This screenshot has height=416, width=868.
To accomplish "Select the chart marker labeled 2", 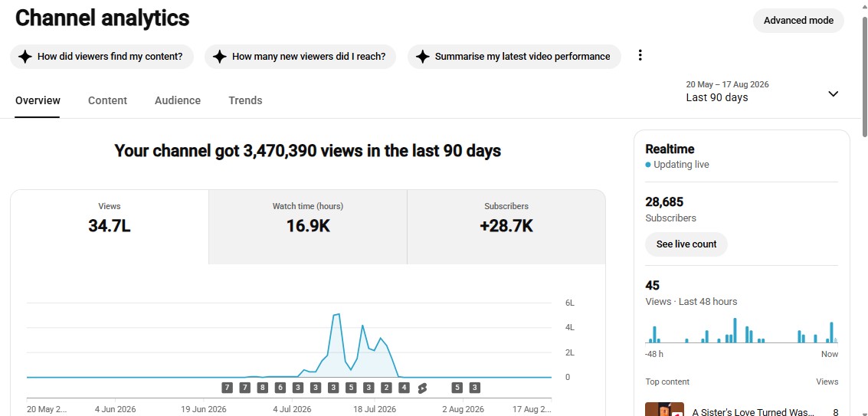I will pyautogui.click(x=386, y=388).
